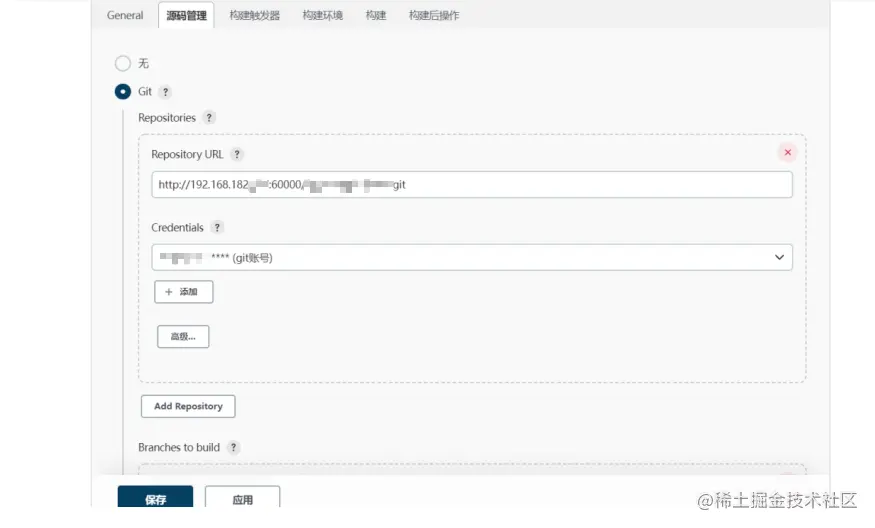Viewport: 875px width, 528px height.
Task: Go to the 构建环境 tab
Action: click(x=323, y=15)
